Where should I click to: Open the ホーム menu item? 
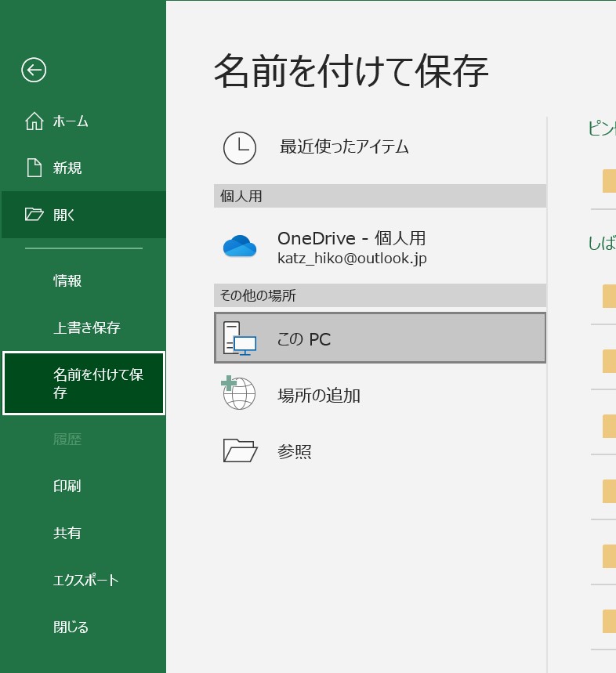pyautogui.click(x=84, y=121)
